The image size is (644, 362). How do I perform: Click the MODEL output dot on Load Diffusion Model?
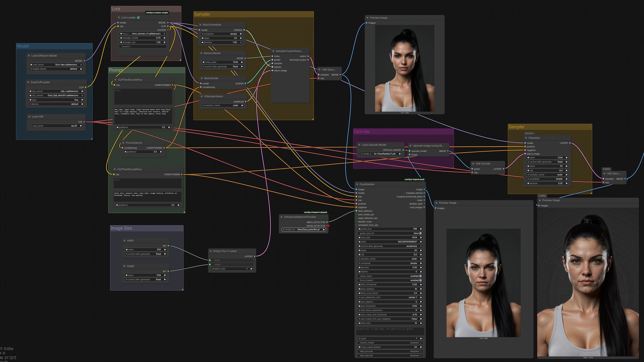pyautogui.click(x=84, y=61)
